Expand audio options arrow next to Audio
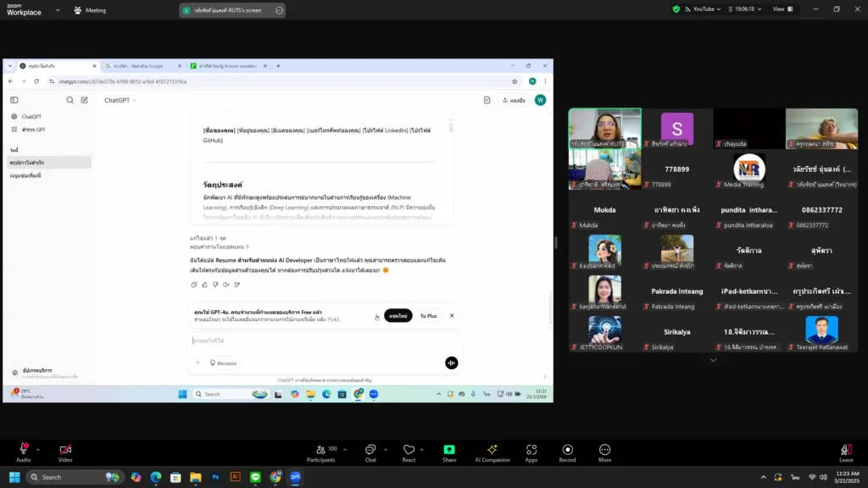868x488 pixels. 38,449
